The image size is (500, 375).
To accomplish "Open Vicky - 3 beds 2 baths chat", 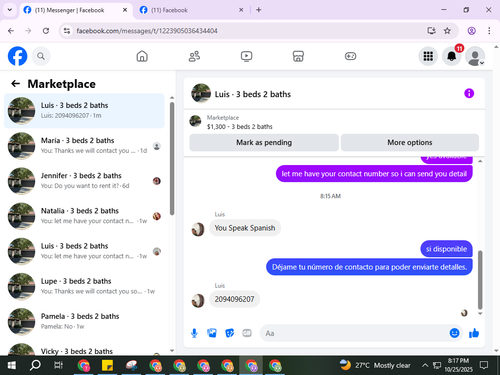I will click(x=84, y=349).
